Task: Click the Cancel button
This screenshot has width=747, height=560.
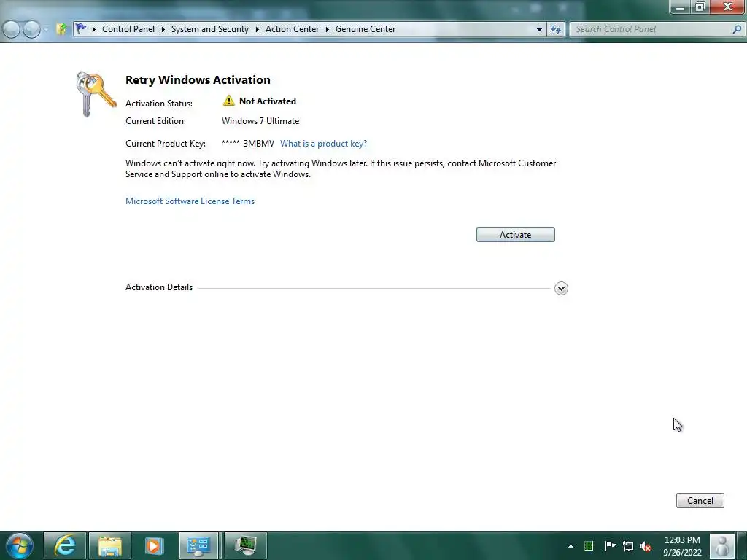Action: (700, 500)
